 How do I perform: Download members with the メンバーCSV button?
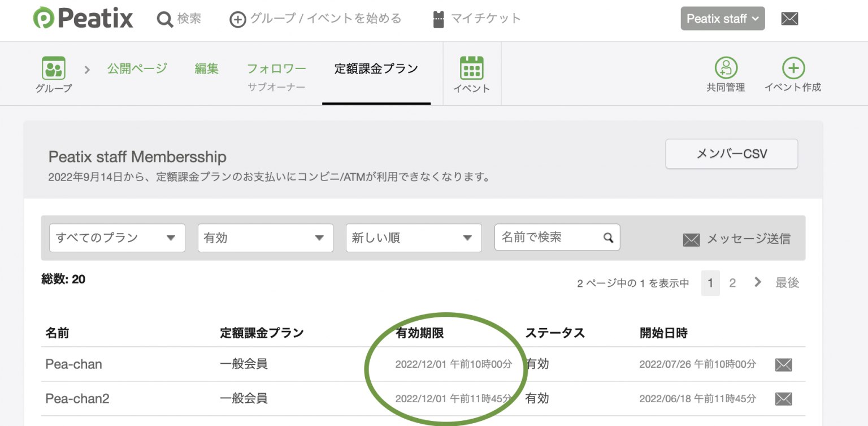pos(731,153)
